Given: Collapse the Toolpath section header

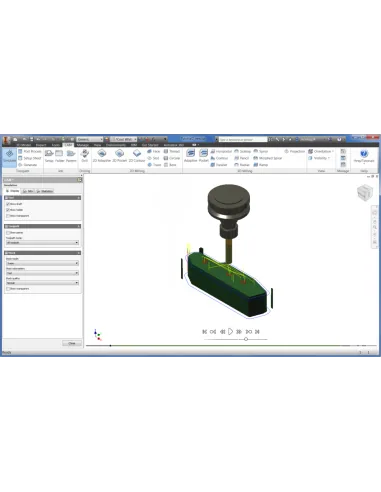Looking at the screenshot, I should (42, 226).
